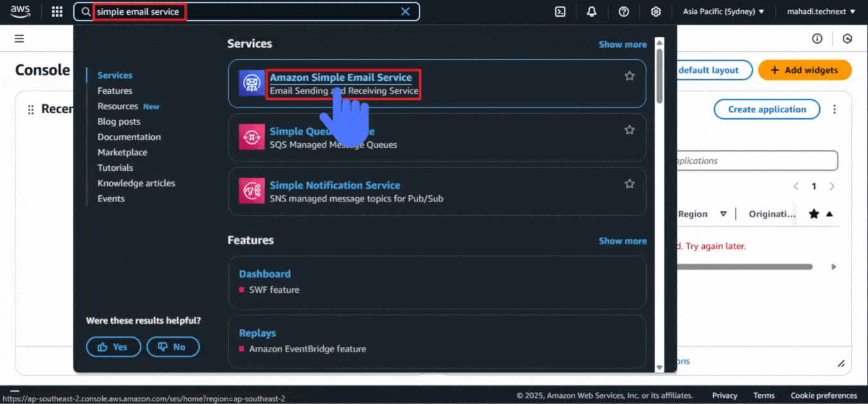Favorite Amazon Simple Email Service with star
The width and height of the screenshot is (868, 404).
[630, 76]
